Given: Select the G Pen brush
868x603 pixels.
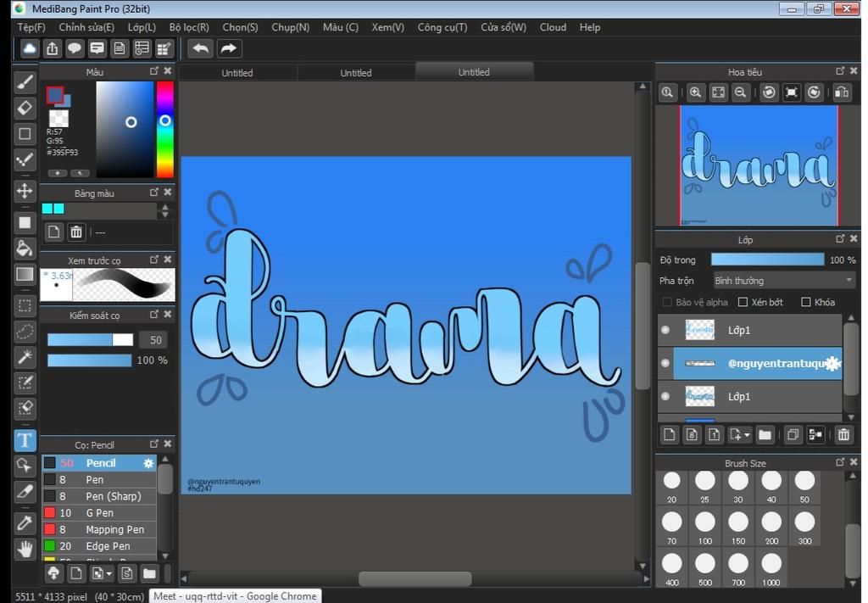Looking at the screenshot, I should click(x=100, y=513).
